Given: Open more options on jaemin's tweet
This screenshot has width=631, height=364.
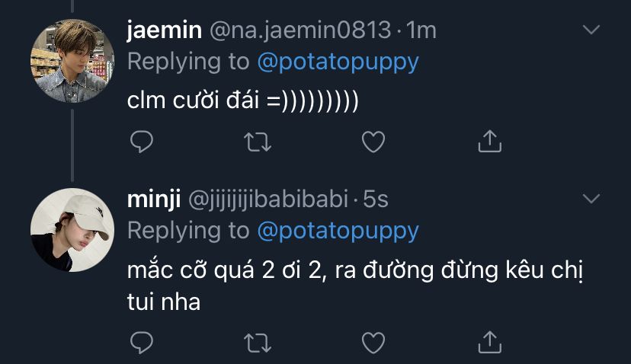Looking at the screenshot, I should click(591, 30).
